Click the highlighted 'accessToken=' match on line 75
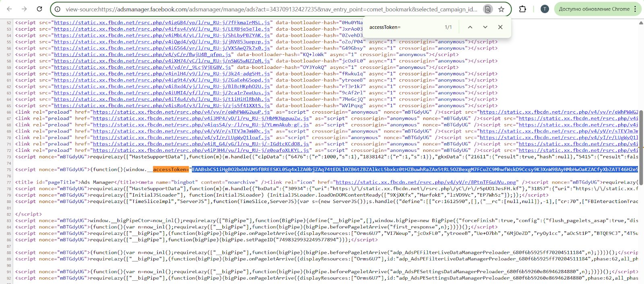 [171, 170]
